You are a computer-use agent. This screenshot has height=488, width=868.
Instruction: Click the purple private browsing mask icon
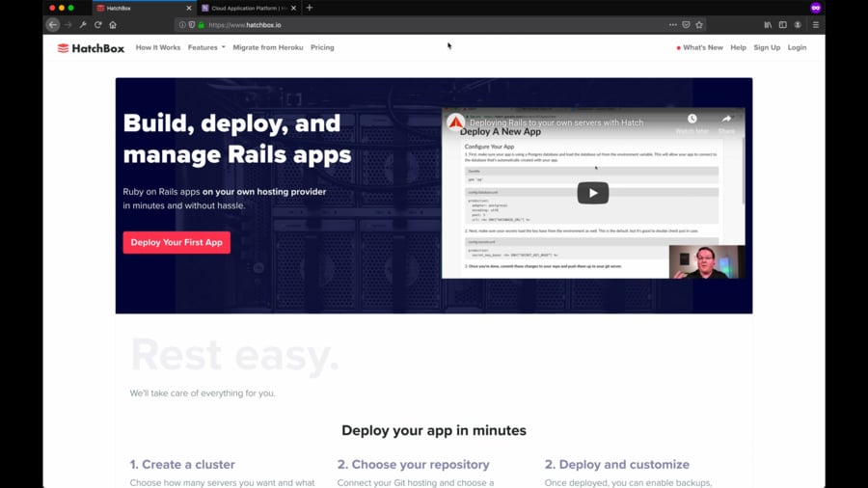click(x=815, y=8)
